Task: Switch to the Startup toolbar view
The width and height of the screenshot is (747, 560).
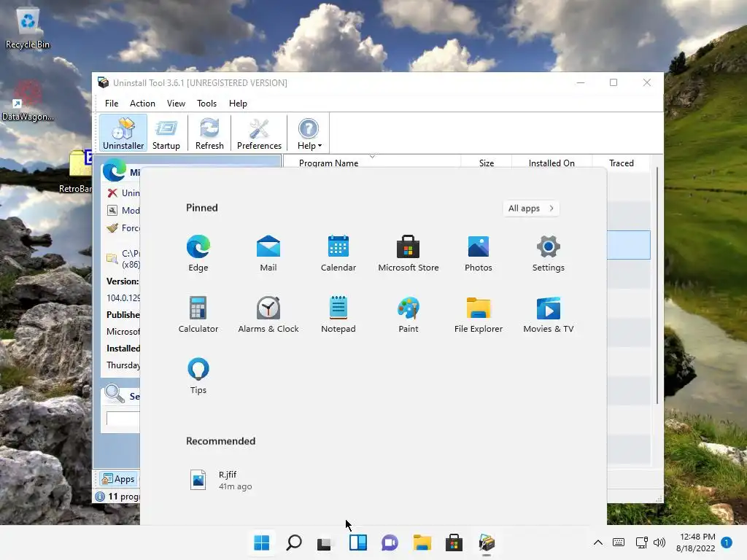Action: click(166, 133)
